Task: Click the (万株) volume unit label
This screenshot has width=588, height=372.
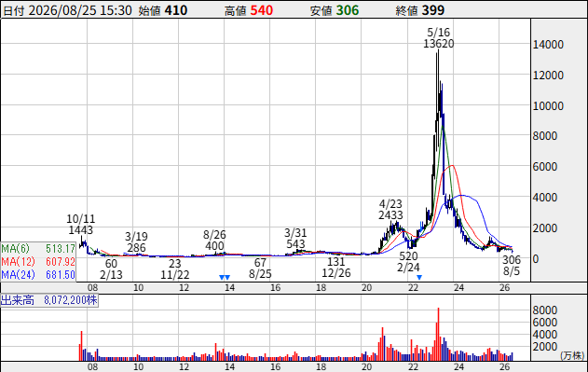Action: pyautogui.click(x=572, y=355)
